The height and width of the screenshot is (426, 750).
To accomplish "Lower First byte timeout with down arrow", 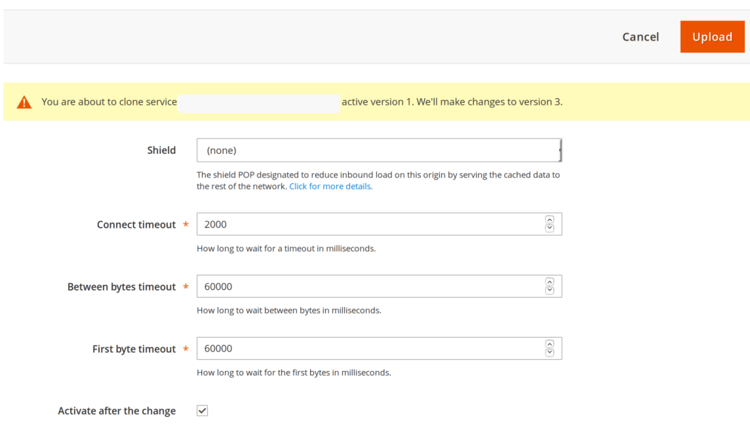I will (549, 352).
